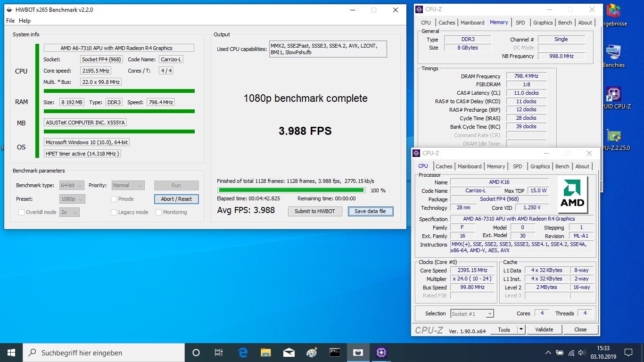Click the Windows search box
The height and width of the screenshot is (362, 644).
104,353
